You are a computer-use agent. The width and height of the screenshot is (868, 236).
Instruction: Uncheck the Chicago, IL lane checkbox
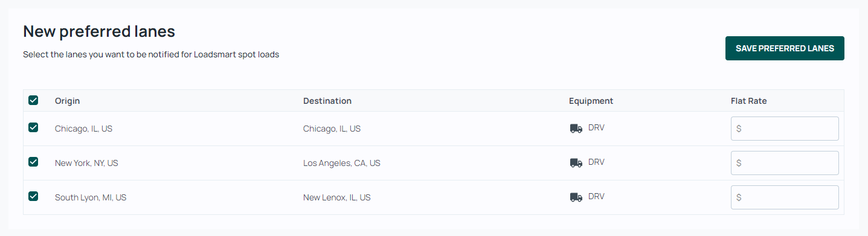(x=33, y=127)
